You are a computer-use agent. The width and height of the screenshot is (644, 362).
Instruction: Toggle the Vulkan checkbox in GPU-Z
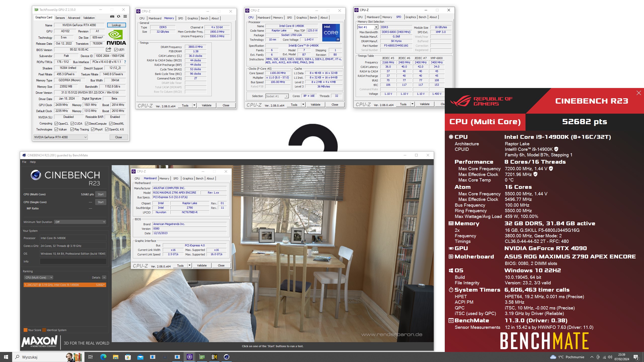coord(56,129)
